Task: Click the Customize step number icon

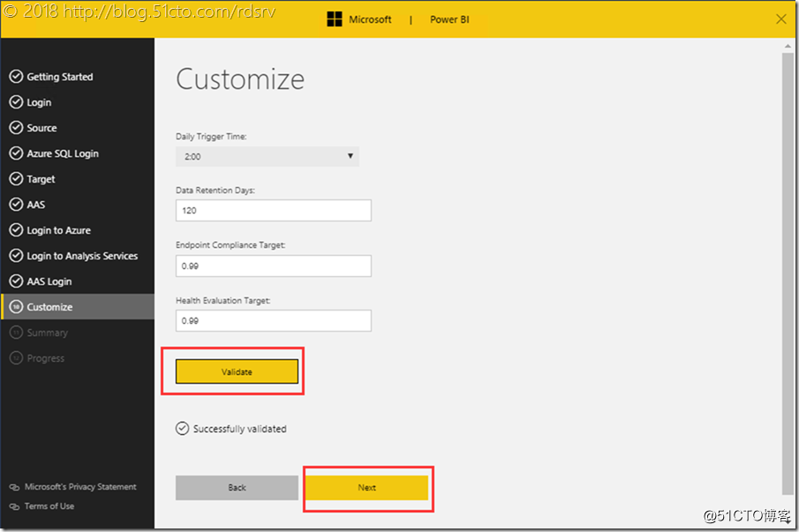Action: [x=16, y=306]
